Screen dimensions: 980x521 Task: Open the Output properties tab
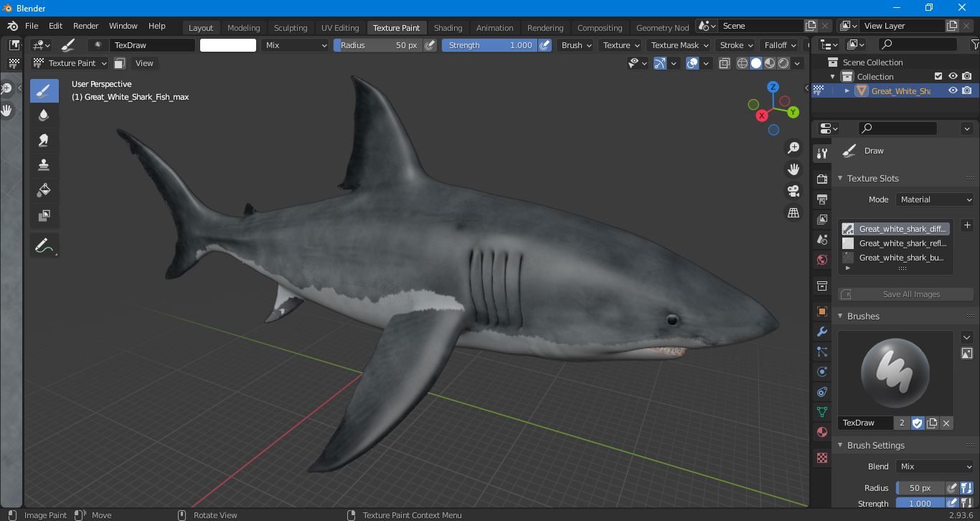[x=822, y=199]
